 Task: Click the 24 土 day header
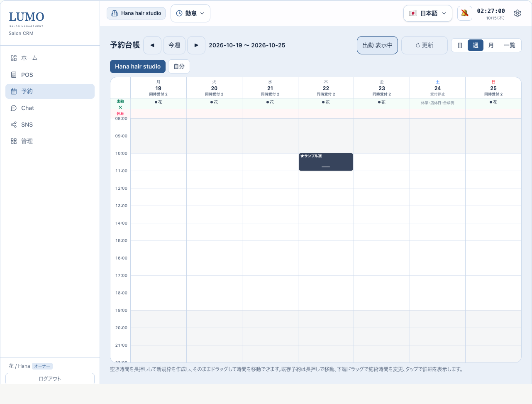(437, 88)
